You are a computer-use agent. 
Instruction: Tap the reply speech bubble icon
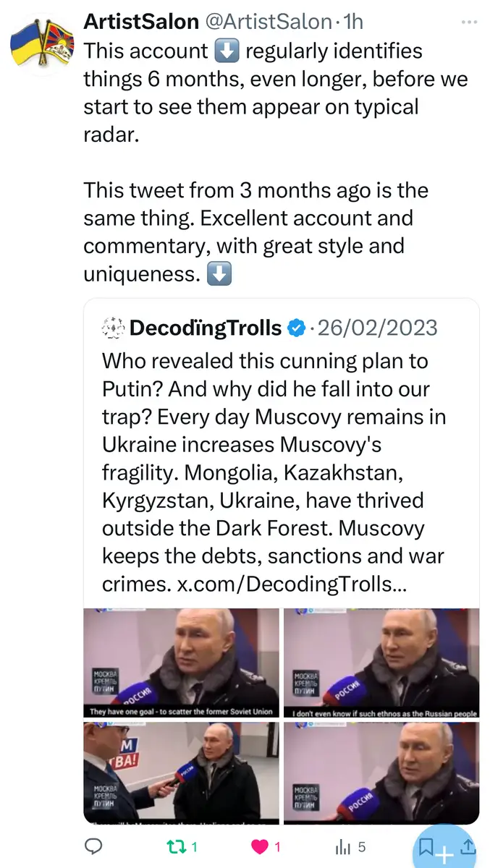coord(93,846)
